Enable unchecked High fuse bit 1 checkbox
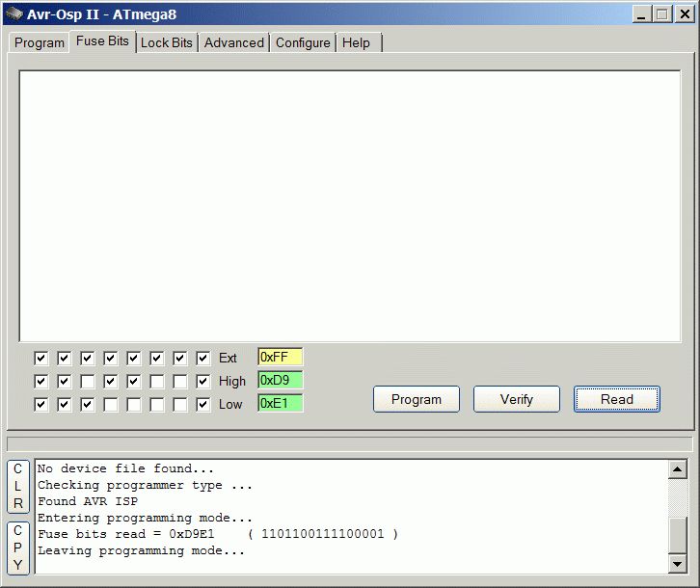 [180, 382]
